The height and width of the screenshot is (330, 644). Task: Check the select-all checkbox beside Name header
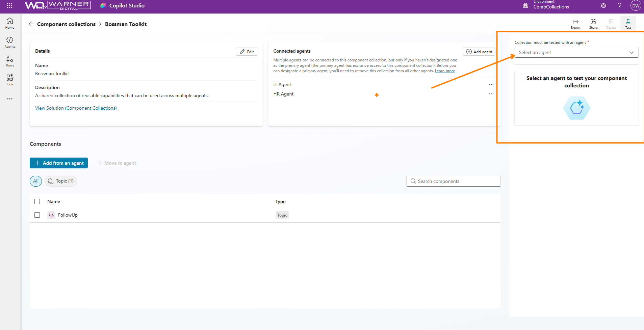pos(37,201)
